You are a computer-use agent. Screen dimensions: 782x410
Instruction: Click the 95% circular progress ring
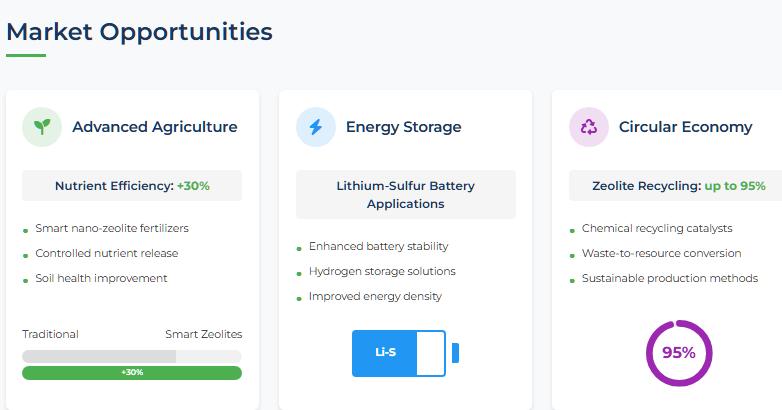(x=678, y=352)
